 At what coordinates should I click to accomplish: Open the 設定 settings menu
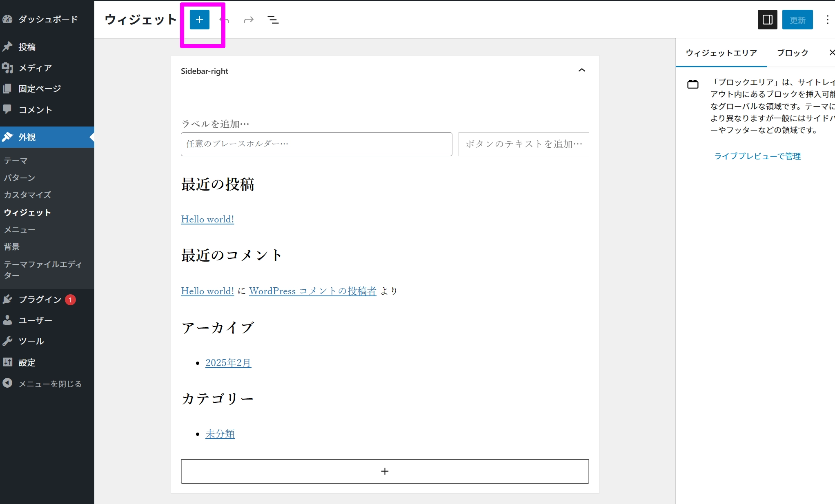pos(27,362)
